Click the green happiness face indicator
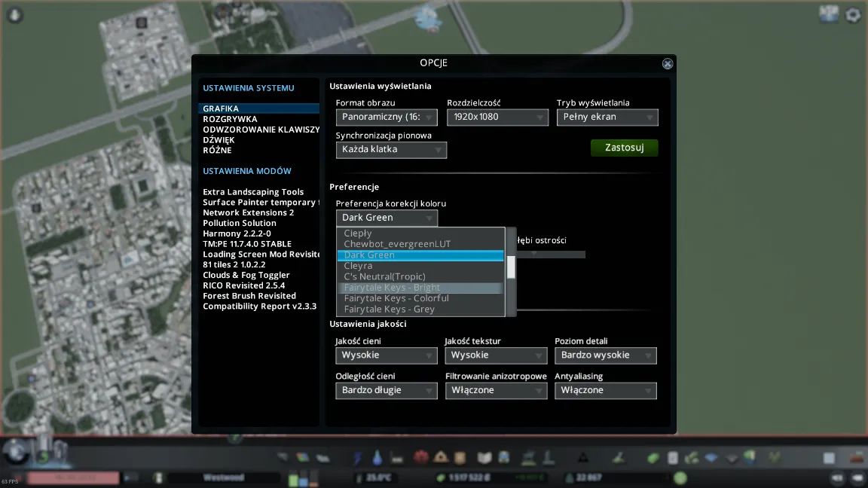Image resolution: width=868 pixels, height=488 pixels. pyautogui.click(x=680, y=477)
